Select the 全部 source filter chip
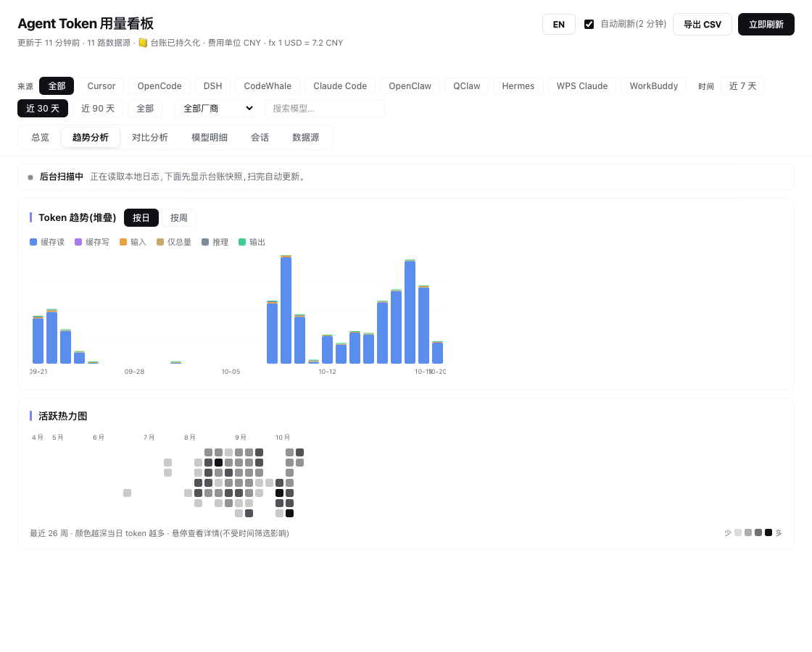 (x=57, y=86)
